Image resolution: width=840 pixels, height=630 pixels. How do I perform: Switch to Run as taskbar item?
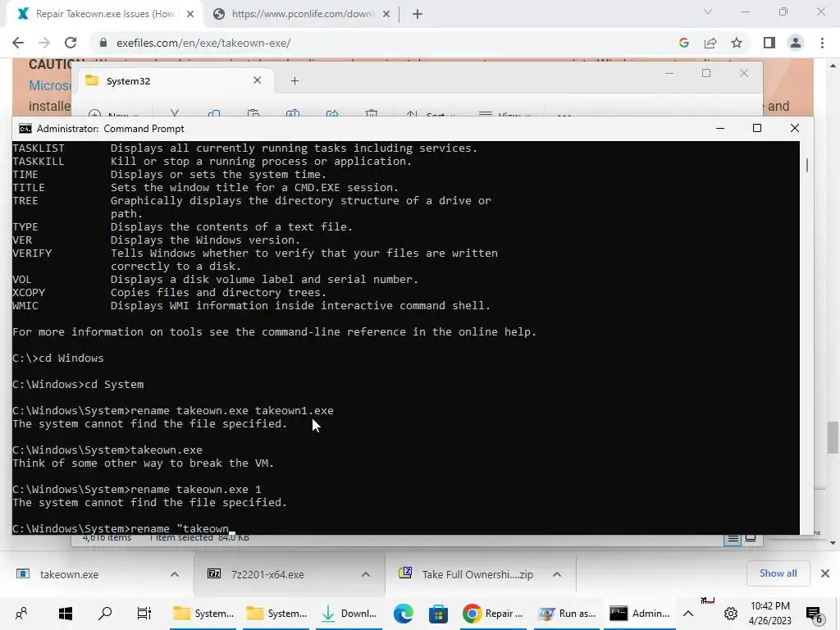point(567,614)
